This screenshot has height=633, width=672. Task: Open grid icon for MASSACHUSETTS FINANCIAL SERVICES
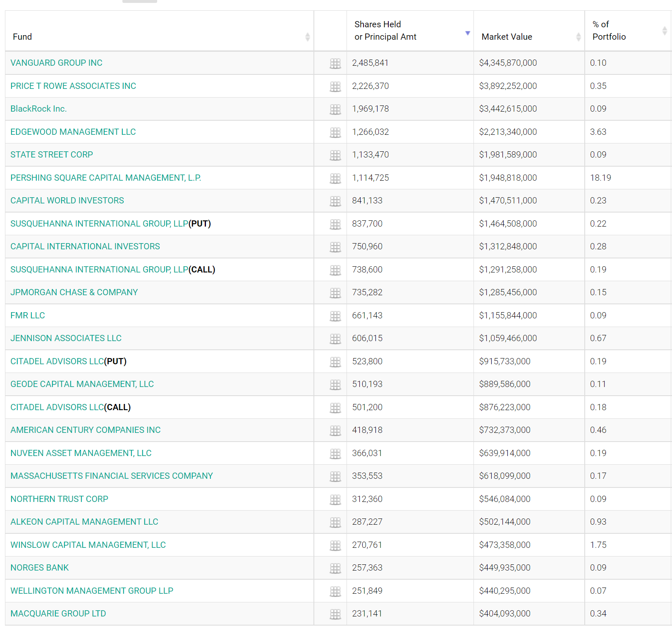335,476
